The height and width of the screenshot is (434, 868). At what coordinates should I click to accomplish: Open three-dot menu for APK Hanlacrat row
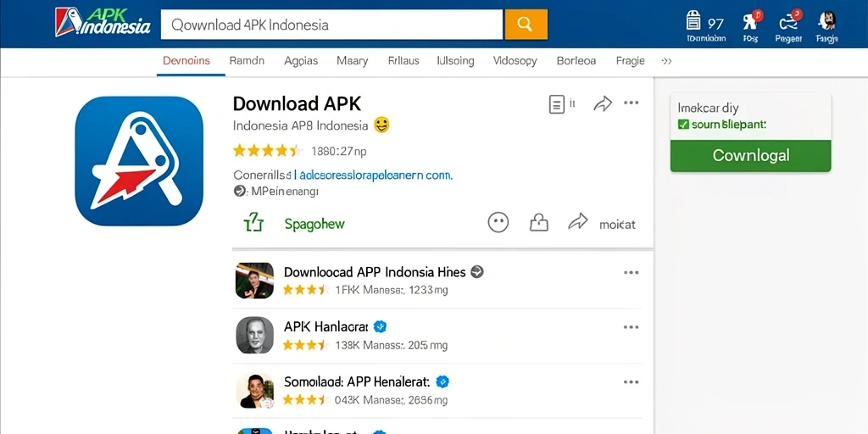point(631,327)
